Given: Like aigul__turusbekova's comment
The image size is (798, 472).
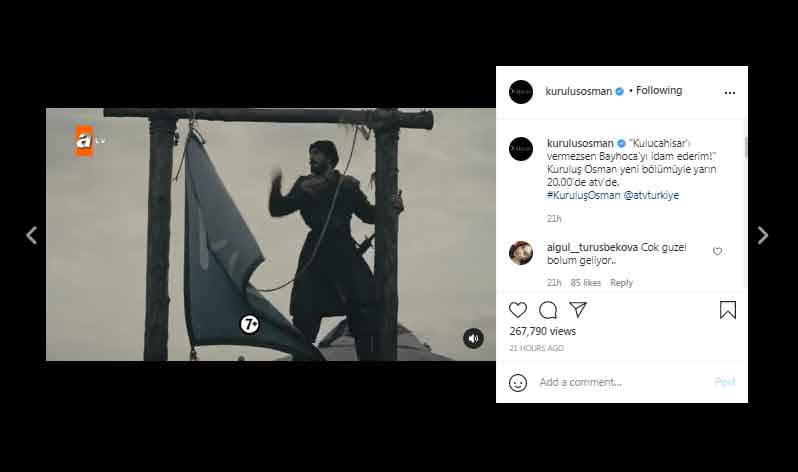Looking at the screenshot, I should (717, 251).
